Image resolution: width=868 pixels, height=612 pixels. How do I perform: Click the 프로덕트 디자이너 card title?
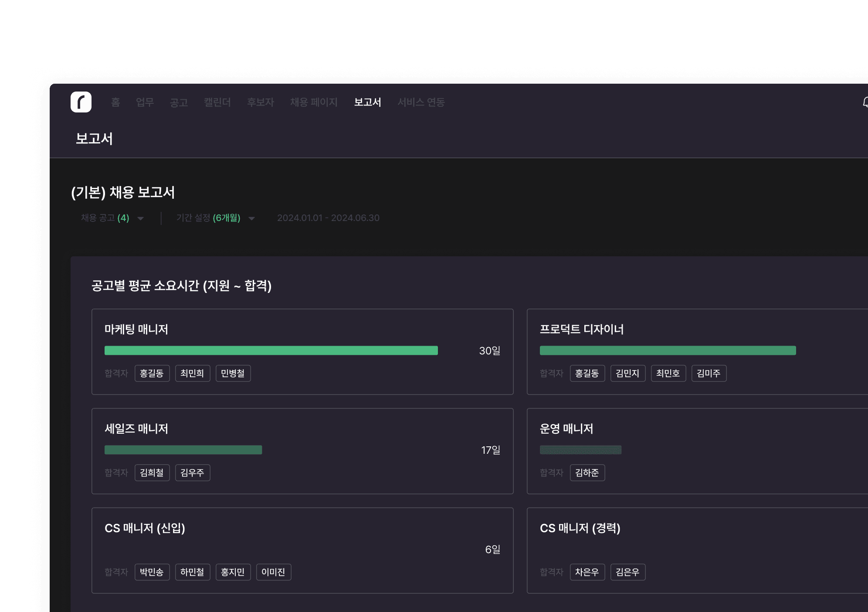[582, 329]
